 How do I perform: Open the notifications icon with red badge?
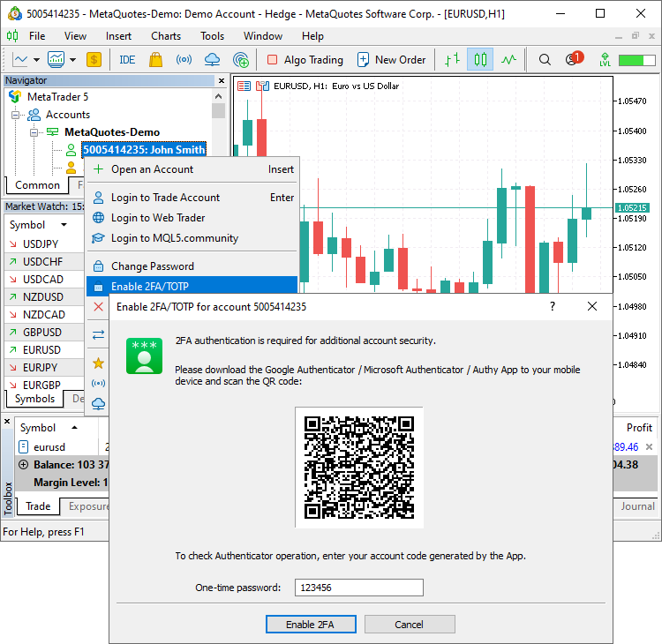click(574, 60)
